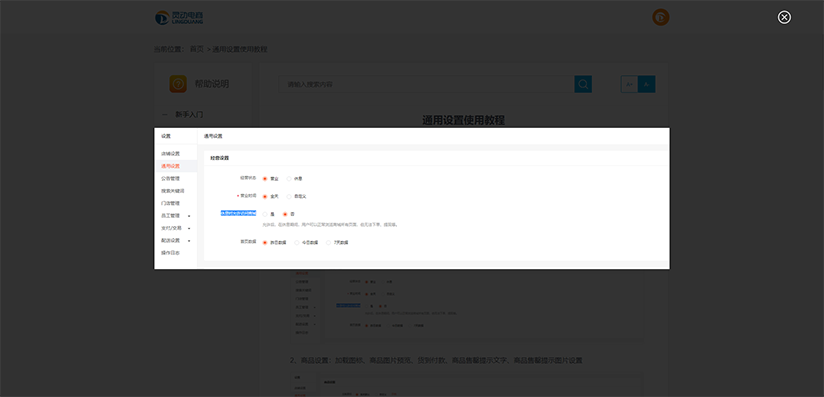Viewport: 824px width, 397px height.
Task: Select the 是 radio option
Action: tap(265, 214)
